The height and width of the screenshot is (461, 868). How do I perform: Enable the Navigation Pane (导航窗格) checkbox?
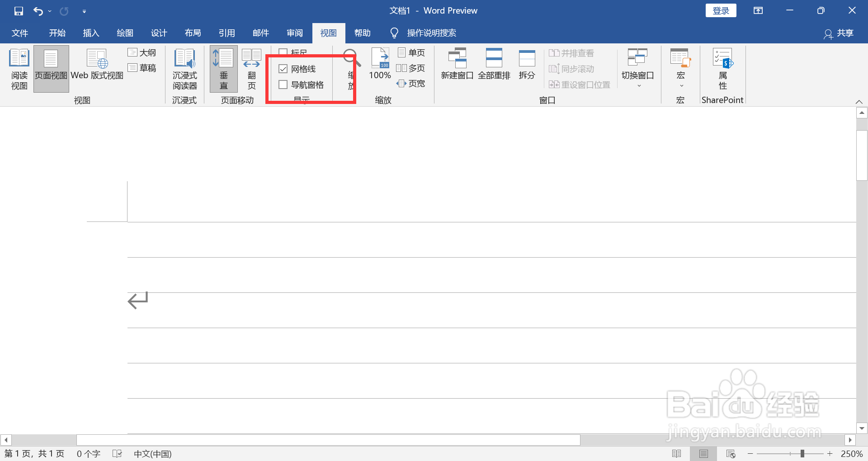pos(283,85)
